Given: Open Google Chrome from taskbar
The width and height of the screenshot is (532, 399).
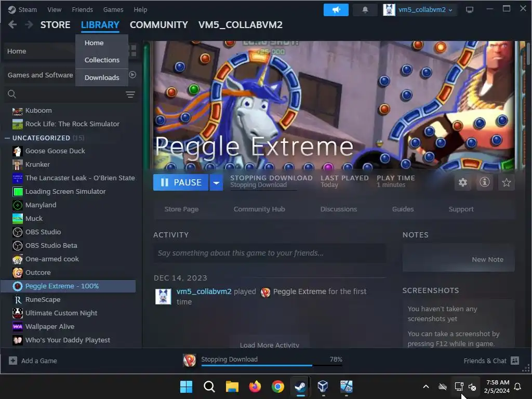Looking at the screenshot, I should (x=278, y=387).
